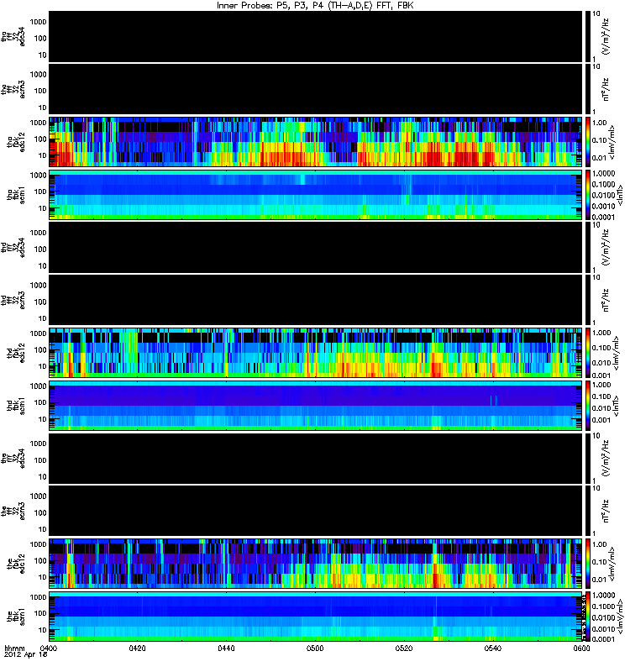Select the 0500 time axis label
Screen dimensions: 630x672
(315, 648)
